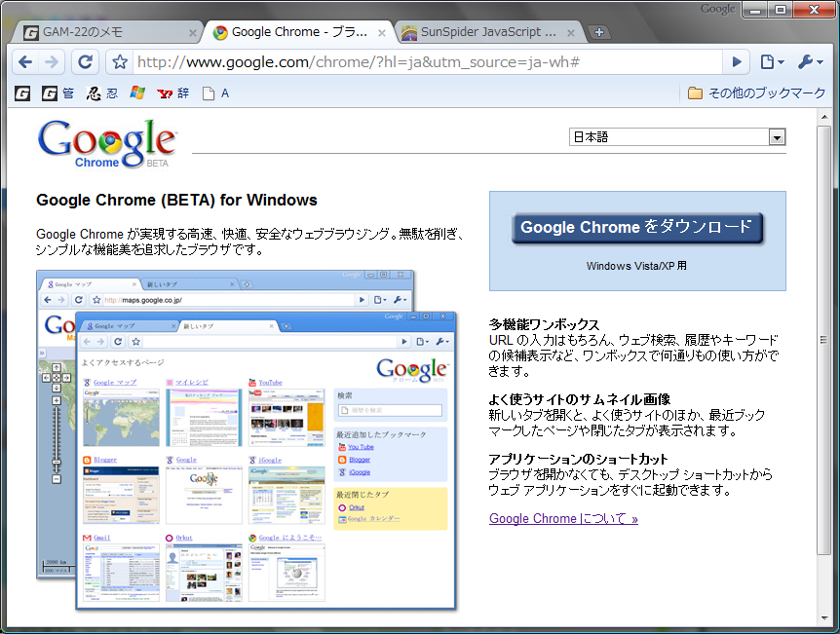Close the SunSpider JavaScript tab
Image resolution: width=840 pixels, height=634 pixels.
coord(571,33)
